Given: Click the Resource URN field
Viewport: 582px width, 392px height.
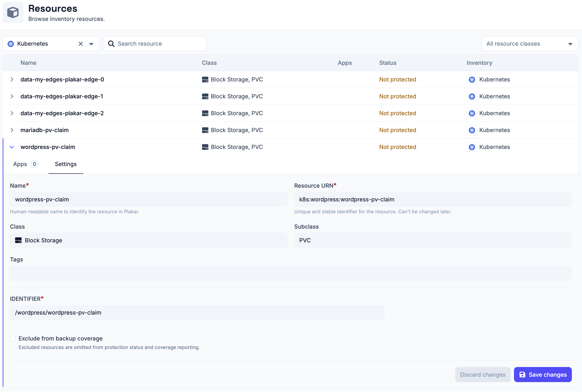Looking at the screenshot, I should 433,199.
